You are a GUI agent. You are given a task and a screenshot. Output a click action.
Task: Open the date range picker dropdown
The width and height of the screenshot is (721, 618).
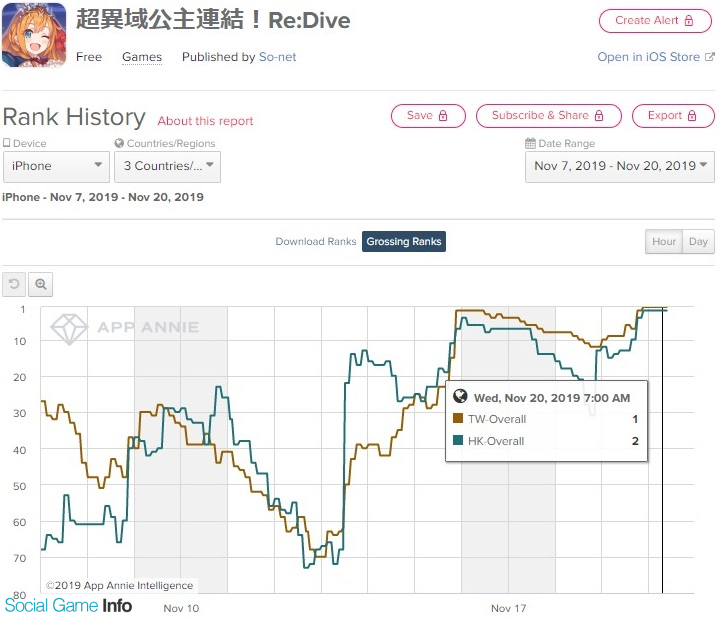click(620, 166)
